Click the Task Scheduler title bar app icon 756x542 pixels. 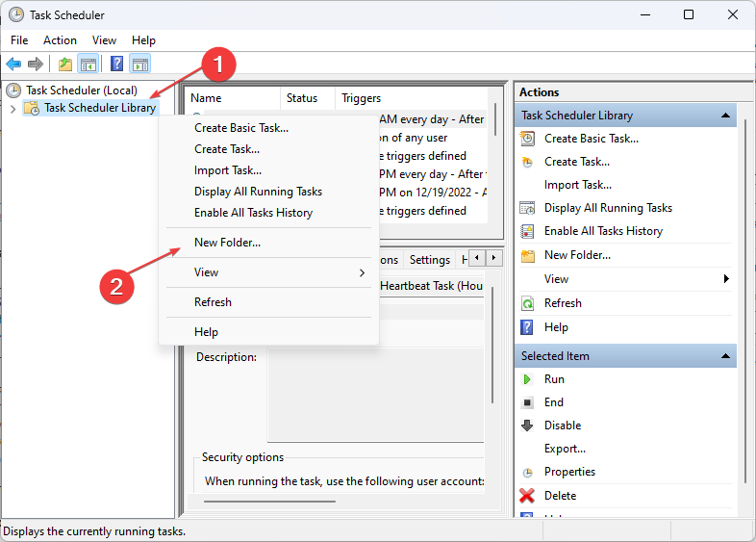pos(16,15)
